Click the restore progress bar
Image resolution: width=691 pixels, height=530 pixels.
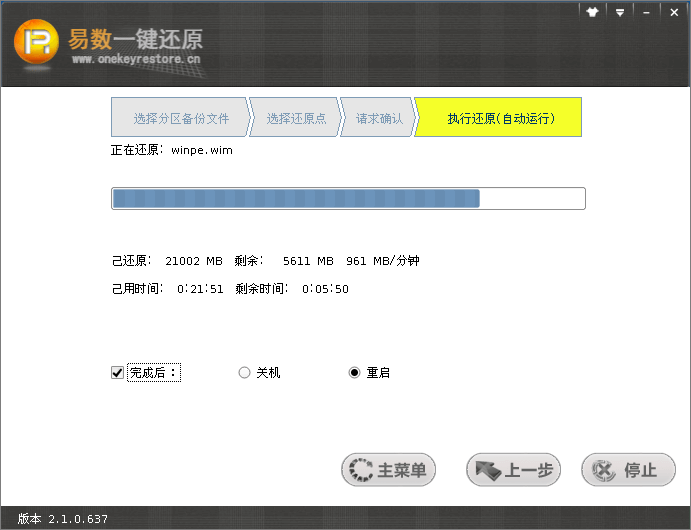[x=347, y=198]
